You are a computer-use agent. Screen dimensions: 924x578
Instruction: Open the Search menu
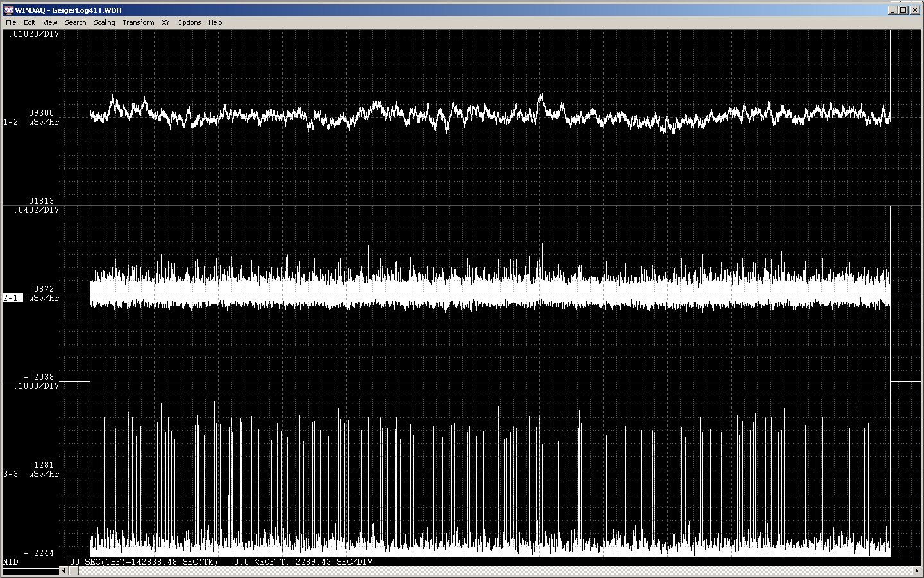pyautogui.click(x=75, y=22)
